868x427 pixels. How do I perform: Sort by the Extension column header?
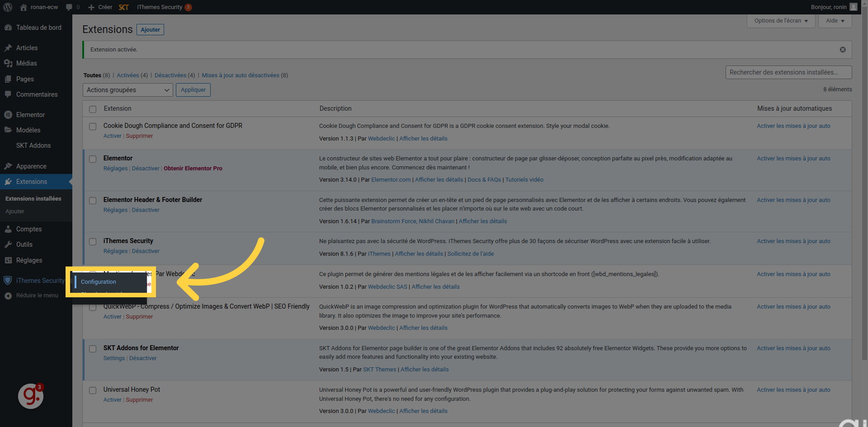tap(118, 108)
